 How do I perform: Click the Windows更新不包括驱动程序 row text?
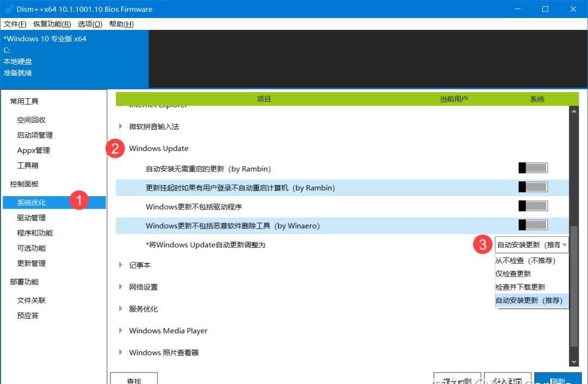click(x=193, y=206)
